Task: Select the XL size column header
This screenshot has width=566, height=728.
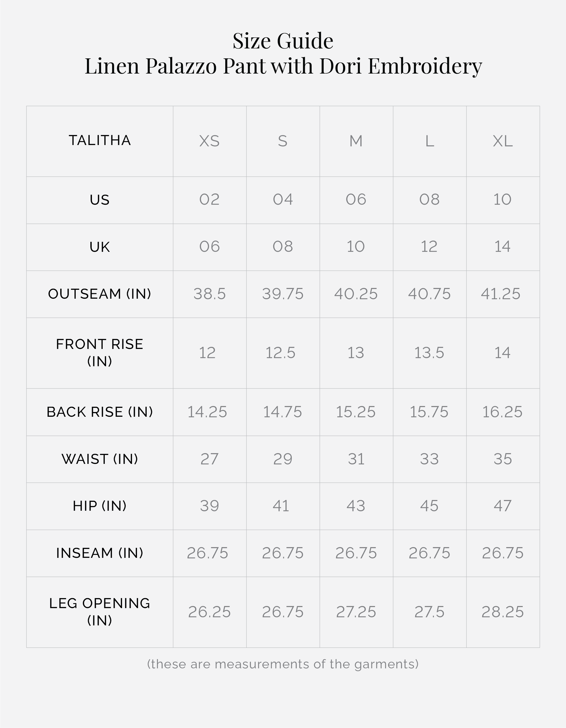Action: coord(503,141)
